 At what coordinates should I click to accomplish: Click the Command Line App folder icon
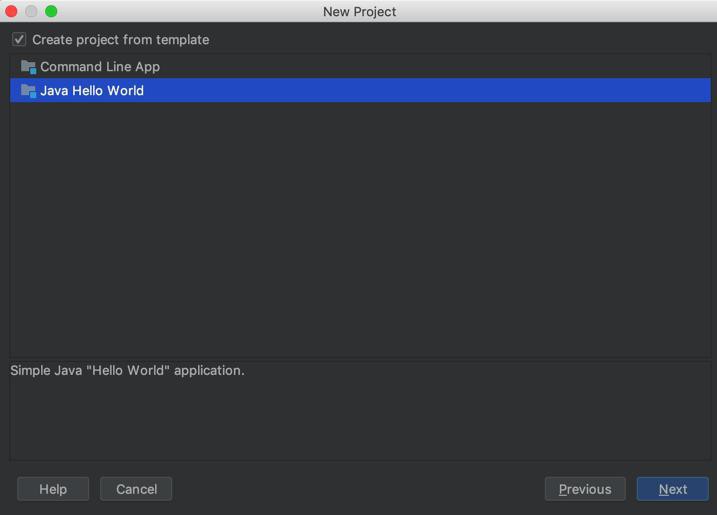coord(28,67)
